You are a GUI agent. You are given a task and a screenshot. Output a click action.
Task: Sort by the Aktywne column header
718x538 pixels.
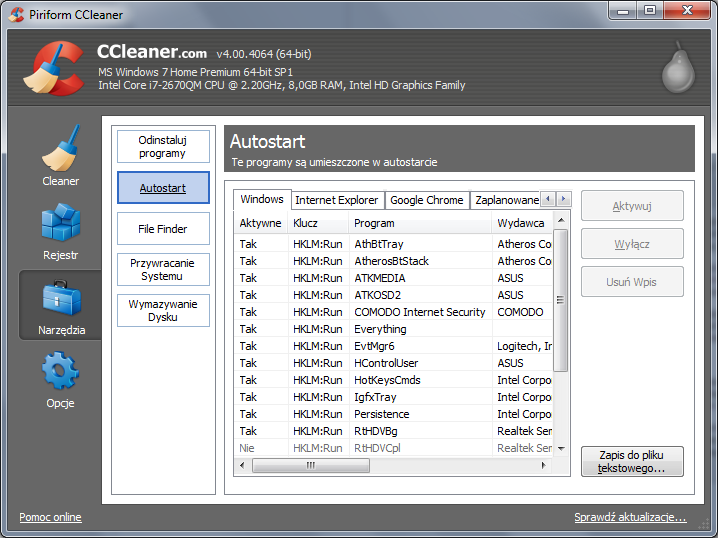click(x=261, y=223)
